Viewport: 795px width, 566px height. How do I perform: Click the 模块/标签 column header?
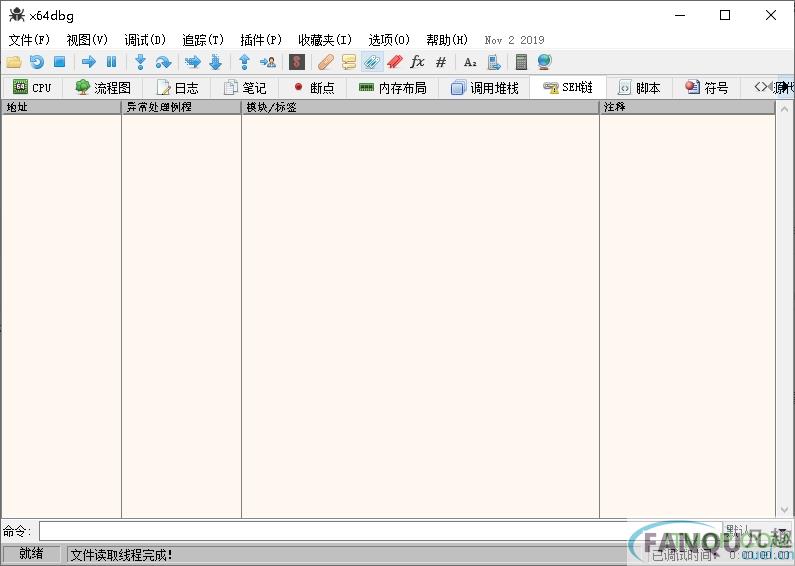[420, 107]
